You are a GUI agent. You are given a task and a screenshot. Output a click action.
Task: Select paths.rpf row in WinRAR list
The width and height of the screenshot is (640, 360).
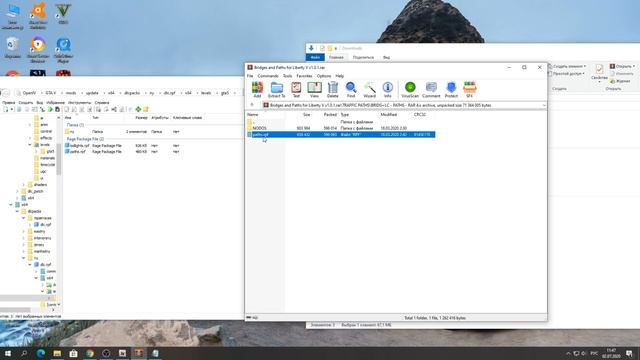pyautogui.click(x=341, y=134)
